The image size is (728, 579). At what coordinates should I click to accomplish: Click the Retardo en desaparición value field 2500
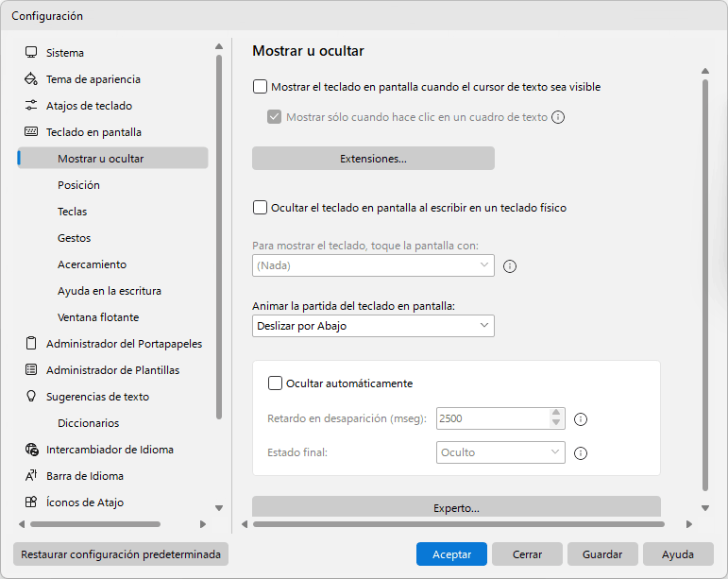pos(493,418)
